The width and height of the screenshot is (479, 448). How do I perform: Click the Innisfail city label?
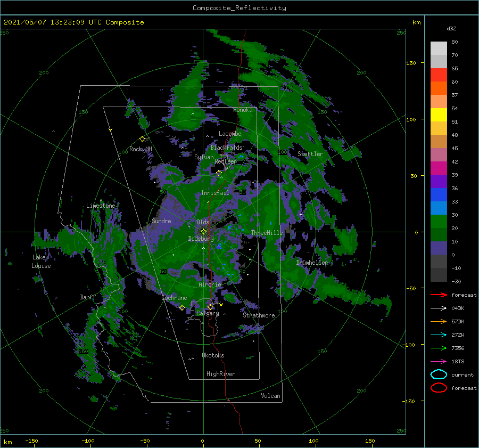click(215, 193)
